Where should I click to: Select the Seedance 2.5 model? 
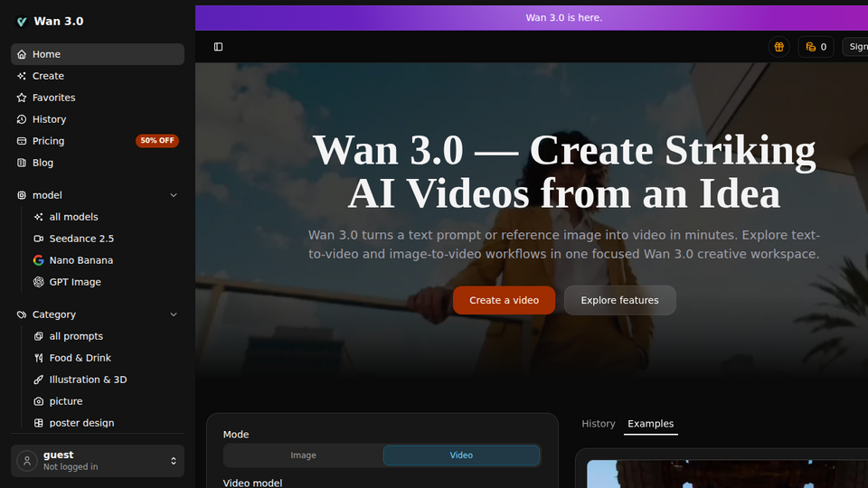(107, 239)
